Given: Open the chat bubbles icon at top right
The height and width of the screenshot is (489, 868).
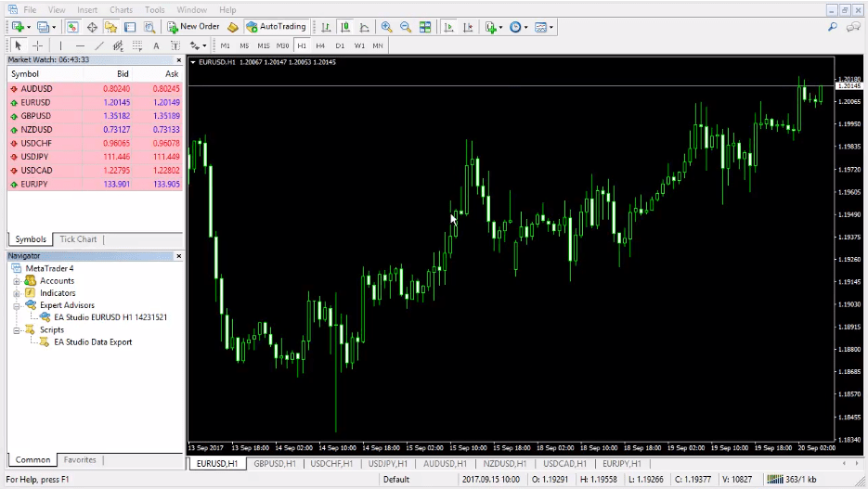Looking at the screenshot, I should pyautogui.click(x=853, y=27).
